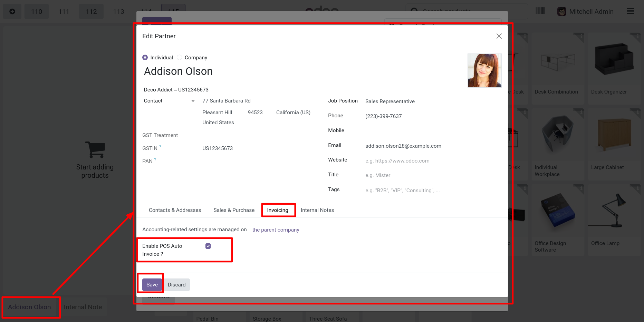
Task: Select order tab 113
Action: click(x=118, y=11)
